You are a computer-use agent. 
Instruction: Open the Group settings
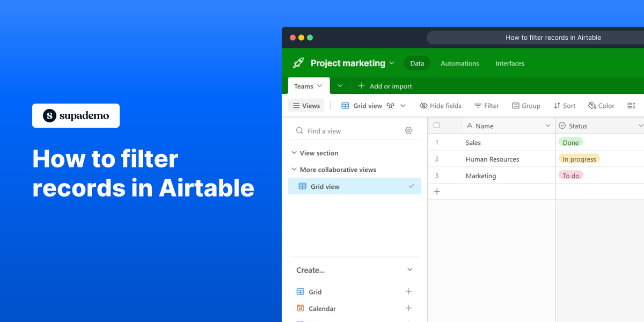pyautogui.click(x=525, y=106)
